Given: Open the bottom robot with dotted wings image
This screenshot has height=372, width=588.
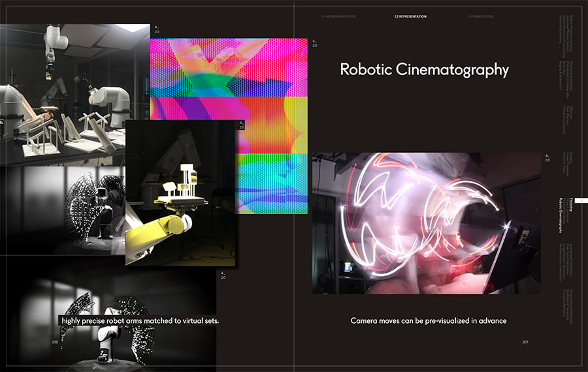Looking at the screenshot, I should click(108, 313).
